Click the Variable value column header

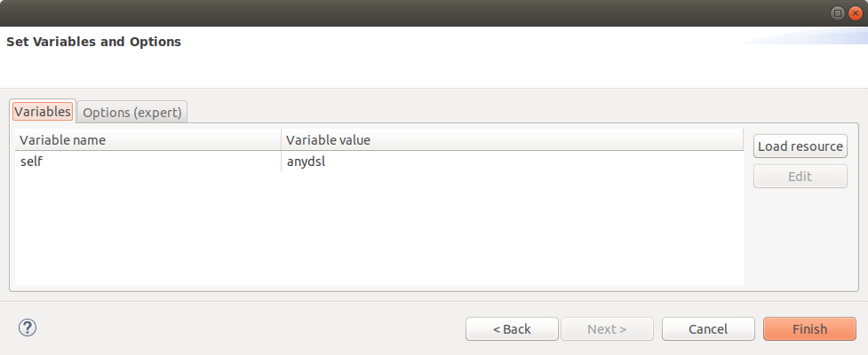coord(511,140)
